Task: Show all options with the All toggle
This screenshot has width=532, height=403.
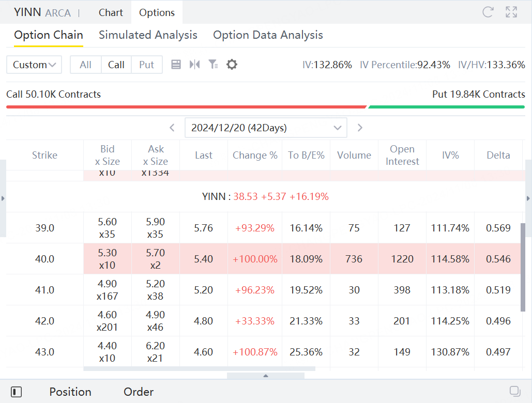Action: [86, 65]
